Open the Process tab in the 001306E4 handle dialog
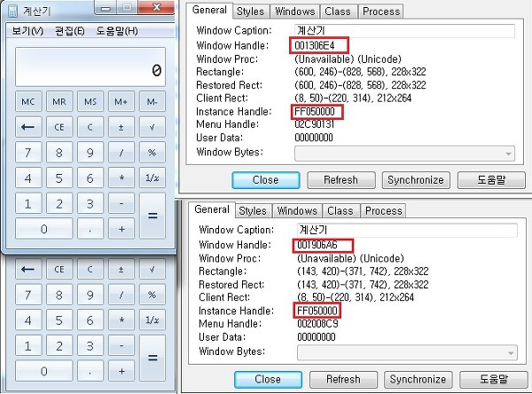 pos(381,12)
